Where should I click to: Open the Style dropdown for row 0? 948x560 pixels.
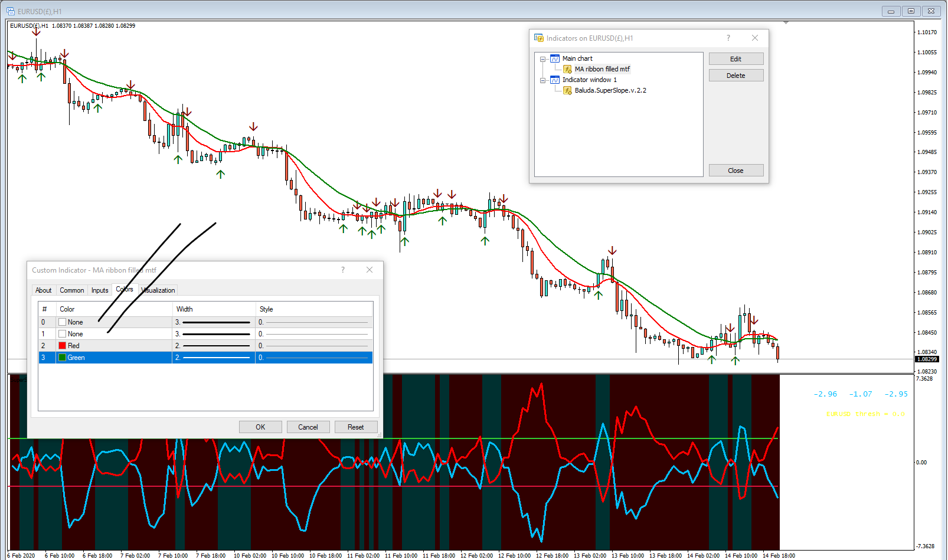pos(314,322)
